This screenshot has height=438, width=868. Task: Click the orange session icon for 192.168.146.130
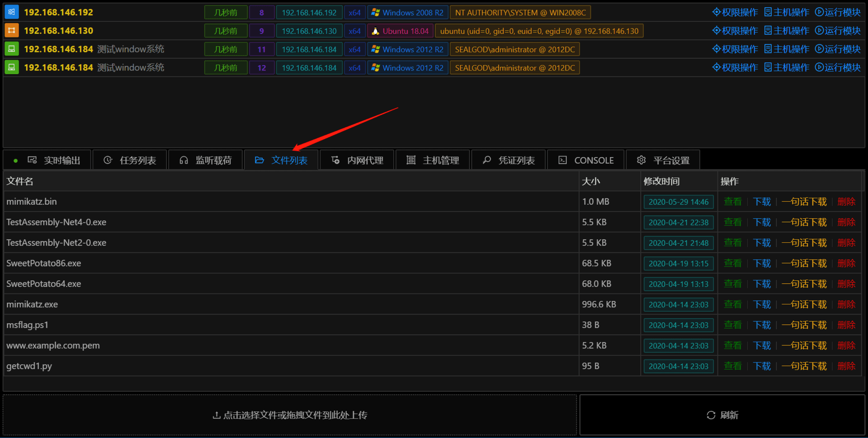(11, 31)
